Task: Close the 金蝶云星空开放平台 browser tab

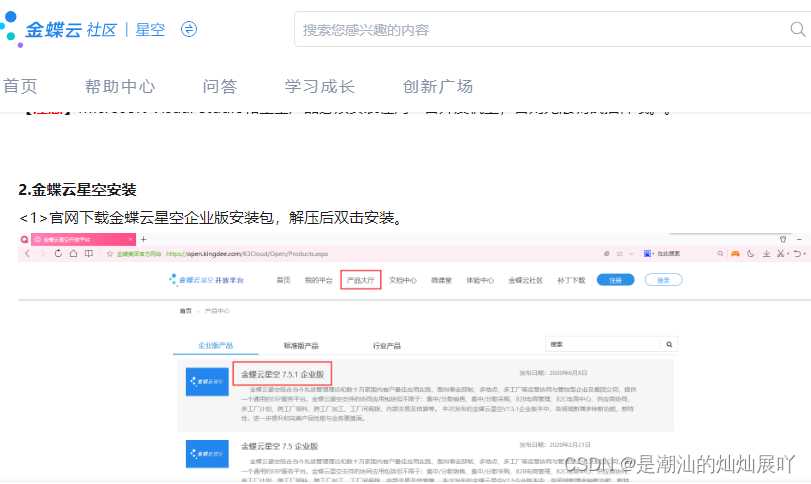Action: (x=131, y=239)
